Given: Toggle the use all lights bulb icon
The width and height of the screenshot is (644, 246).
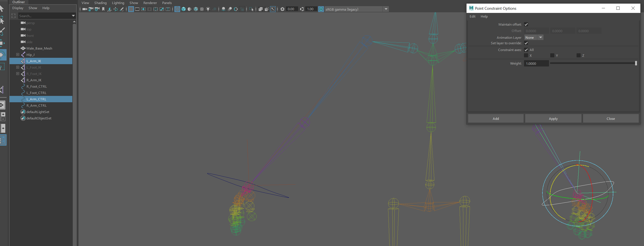Looking at the screenshot, I should point(208,9).
